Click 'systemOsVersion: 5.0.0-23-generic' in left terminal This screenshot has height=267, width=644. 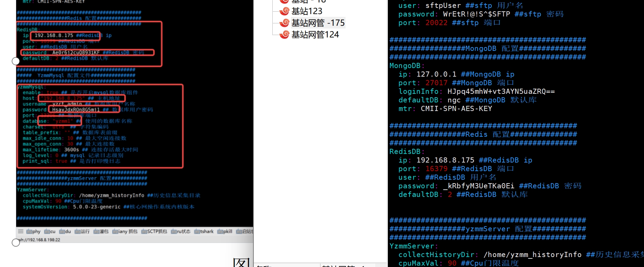(108, 207)
